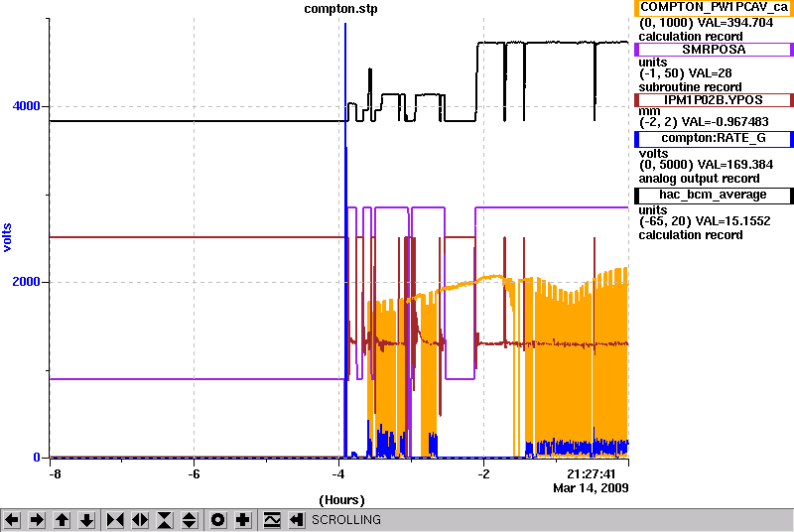Click the Mar 14, 2009 date label
The height and width of the screenshot is (532, 794).
(x=591, y=488)
